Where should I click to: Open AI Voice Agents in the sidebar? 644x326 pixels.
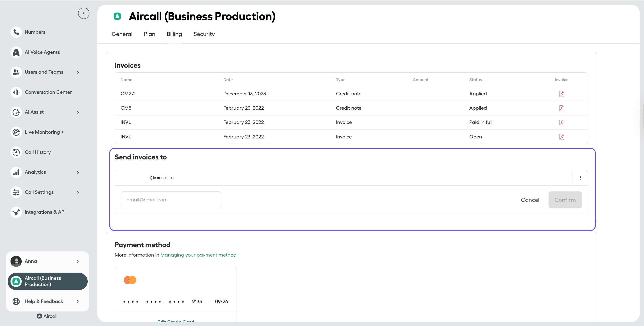(42, 52)
